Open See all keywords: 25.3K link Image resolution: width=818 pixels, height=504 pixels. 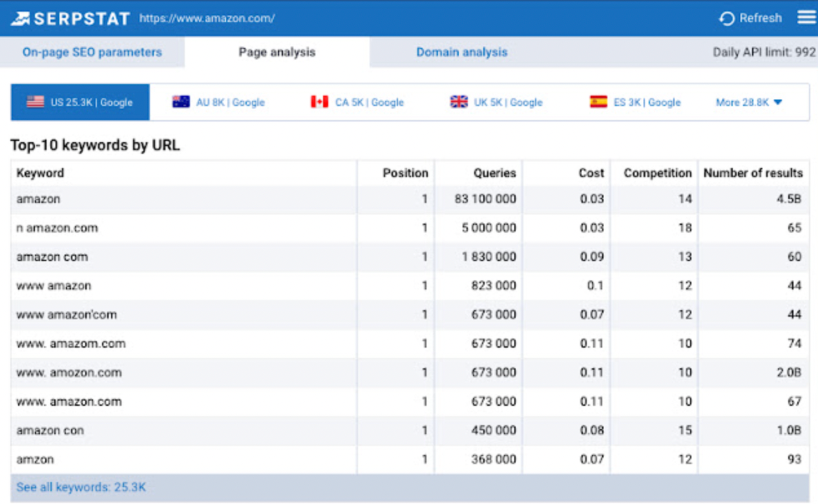[x=79, y=488]
